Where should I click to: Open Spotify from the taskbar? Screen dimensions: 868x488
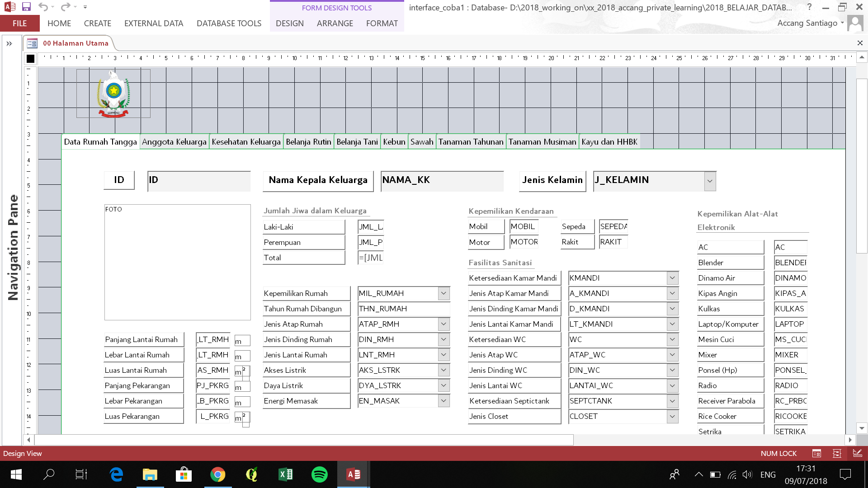pos(320,474)
